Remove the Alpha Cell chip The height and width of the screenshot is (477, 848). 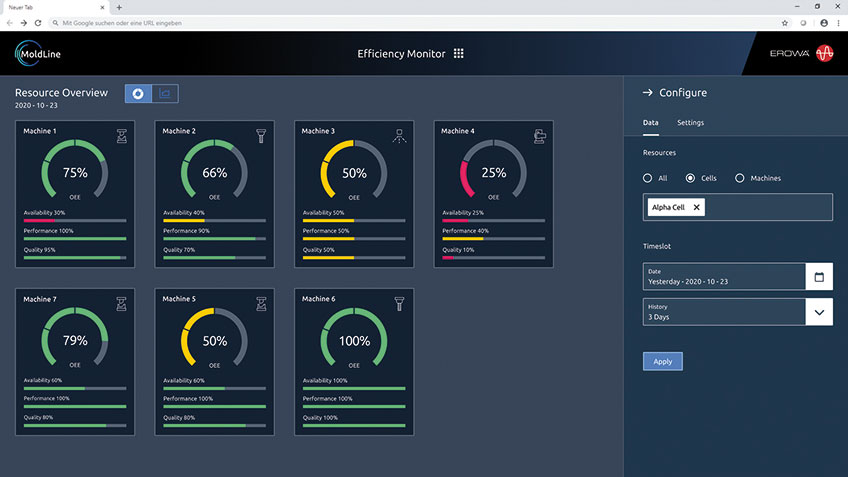click(697, 207)
